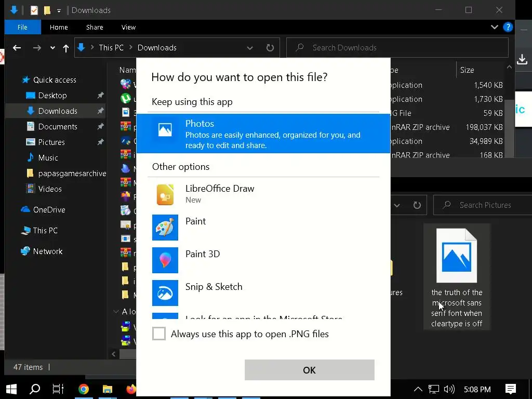Tick Always use this app for .PNG files
The image size is (532, 399).
(x=159, y=334)
